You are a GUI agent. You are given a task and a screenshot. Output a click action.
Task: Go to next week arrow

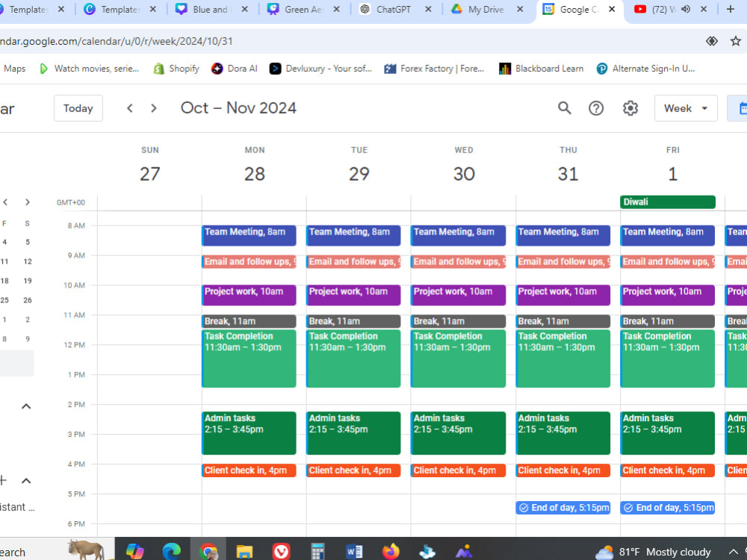(x=153, y=108)
